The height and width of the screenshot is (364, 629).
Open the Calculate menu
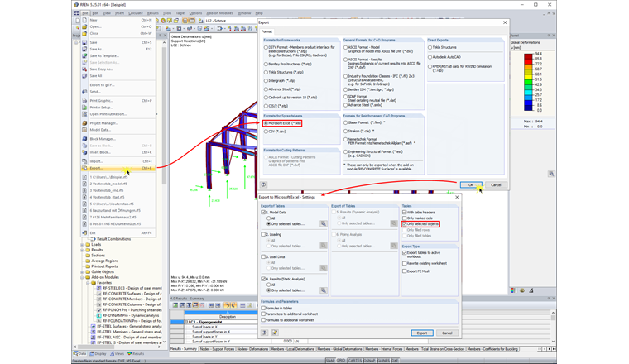[136, 13]
